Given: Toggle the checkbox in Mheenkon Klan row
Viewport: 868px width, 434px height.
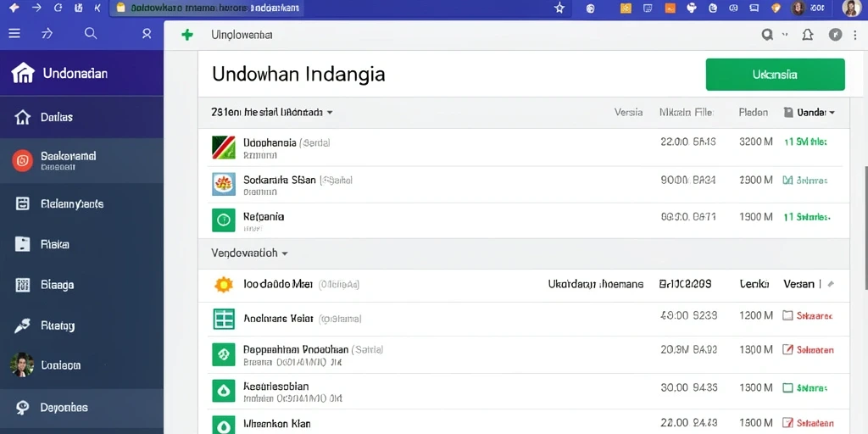Looking at the screenshot, I should (x=787, y=424).
